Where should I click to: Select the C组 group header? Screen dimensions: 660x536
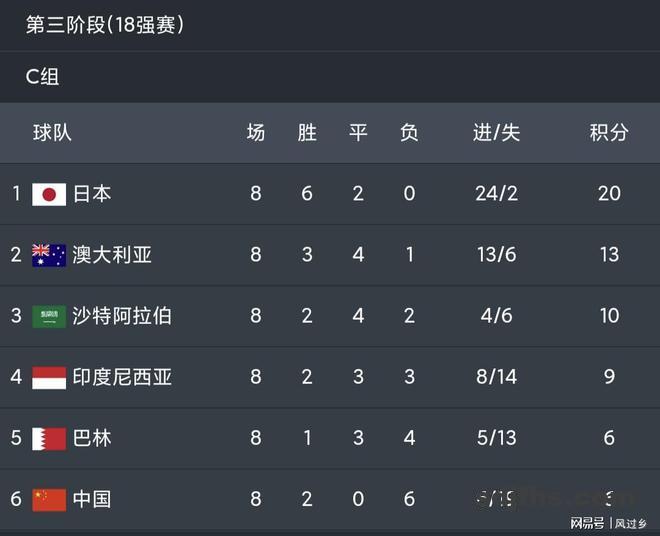pos(43,77)
